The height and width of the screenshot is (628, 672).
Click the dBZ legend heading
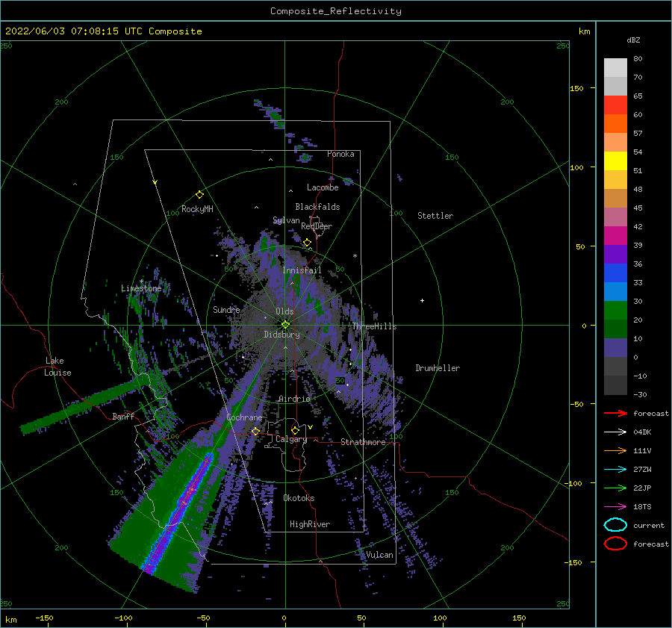(633, 40)
